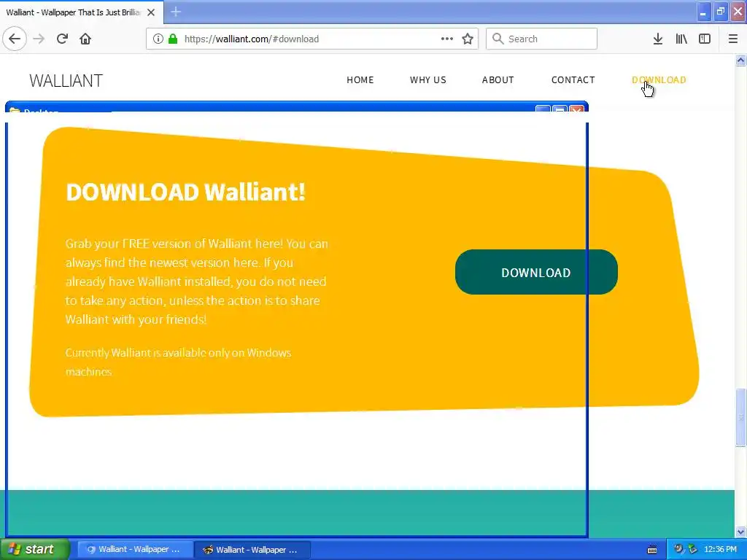The height and width of the screenshot is (560, 747).
Task: Close the Walliant browser tab
Action: 151,12
